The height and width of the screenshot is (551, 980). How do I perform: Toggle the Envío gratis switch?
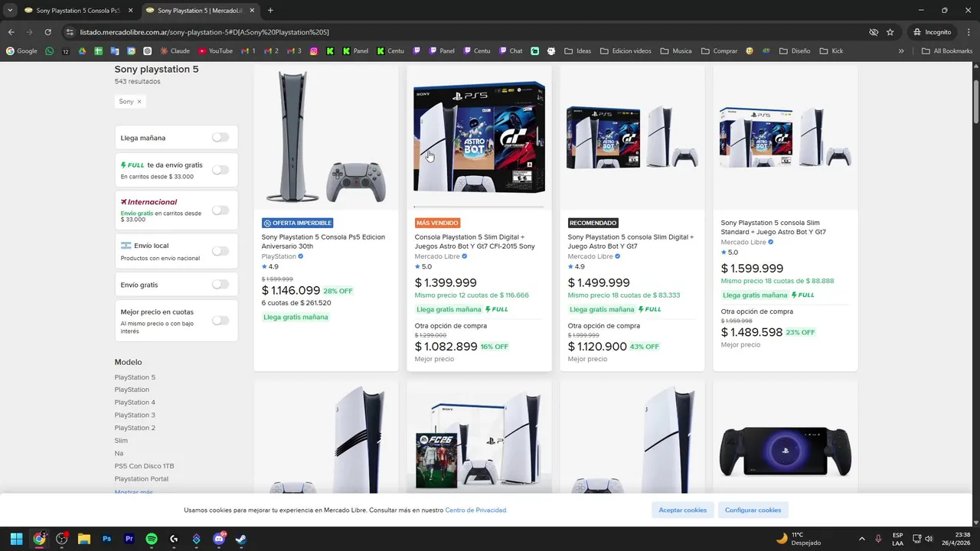coord(220,285)
